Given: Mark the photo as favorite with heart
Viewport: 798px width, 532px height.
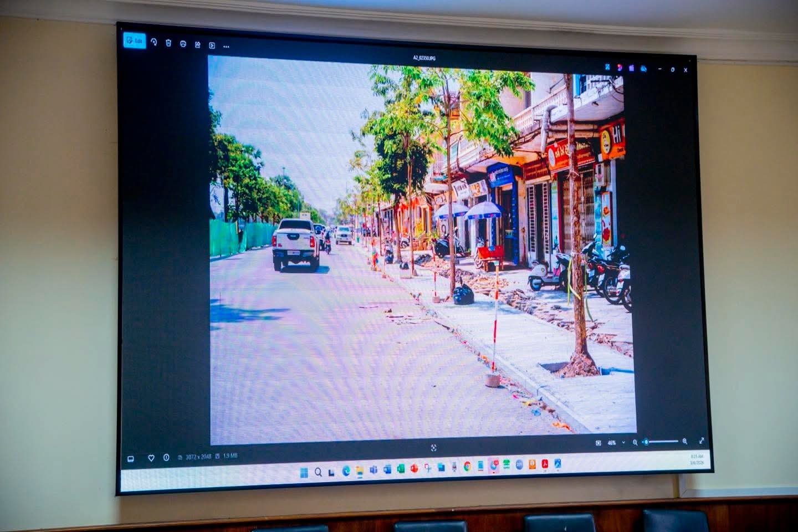Looking at the screenshot, I should 151,458.
